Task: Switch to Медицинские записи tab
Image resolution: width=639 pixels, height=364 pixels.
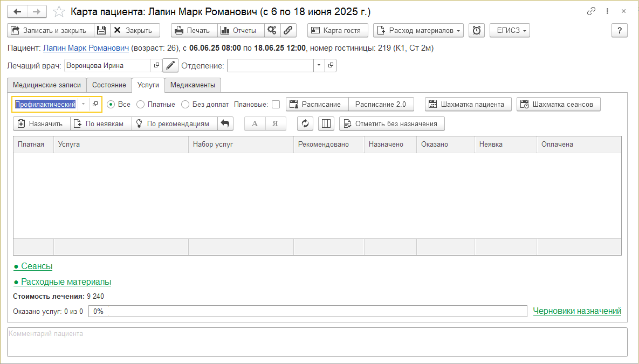Action: click(x=47, y=85)
